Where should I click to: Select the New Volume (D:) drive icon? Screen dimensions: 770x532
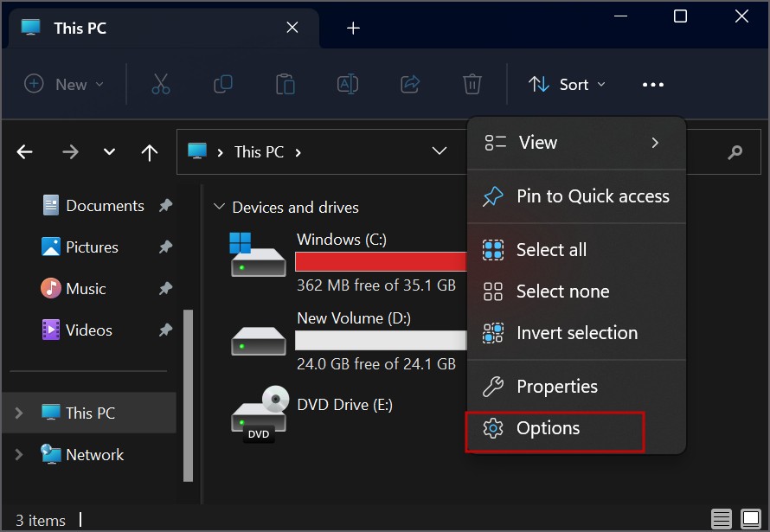click(259, 341)
